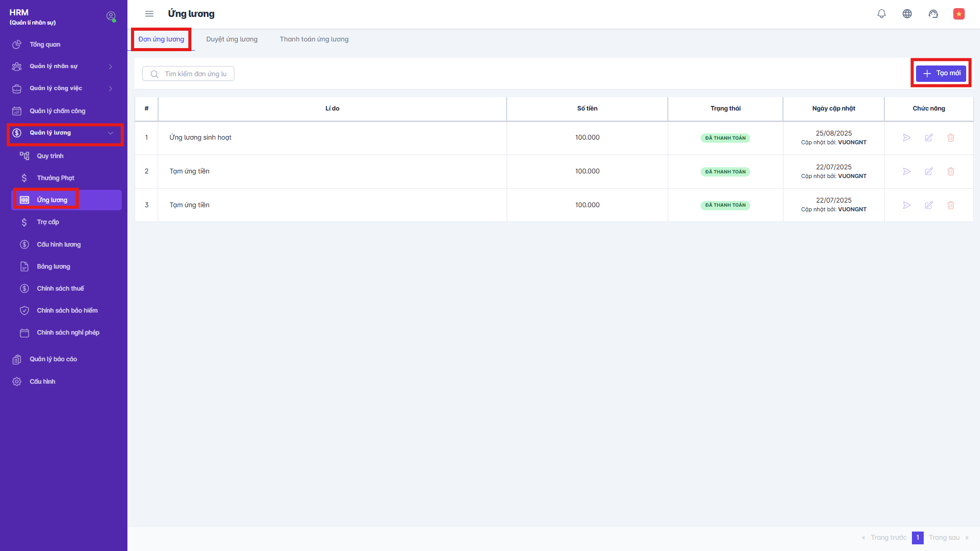Viewport: 980px width, 551px height.
Task: Click the notification bell icon
Action: click(x=881, y=14)
